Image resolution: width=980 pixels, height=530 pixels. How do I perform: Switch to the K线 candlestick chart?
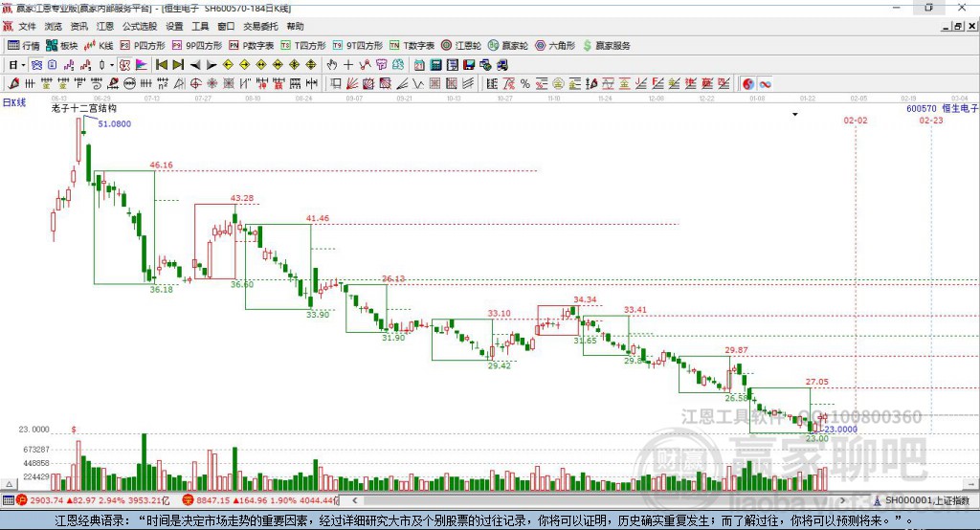99,46
